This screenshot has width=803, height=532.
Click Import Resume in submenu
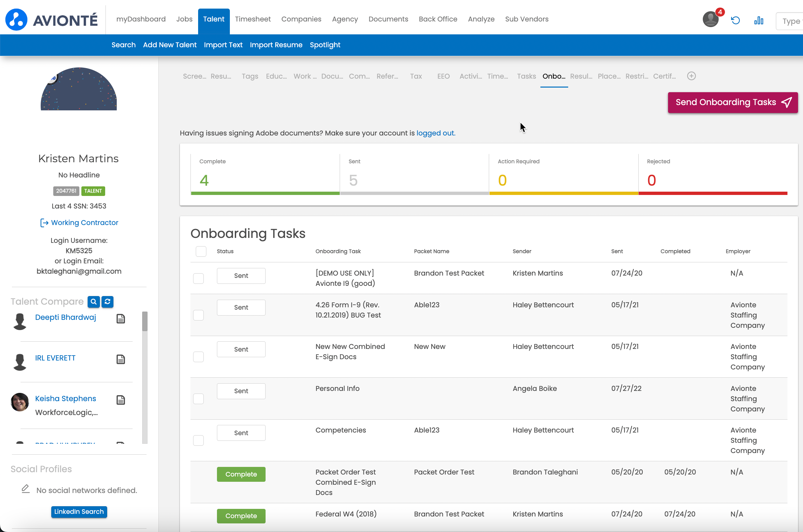pos(276,45)
